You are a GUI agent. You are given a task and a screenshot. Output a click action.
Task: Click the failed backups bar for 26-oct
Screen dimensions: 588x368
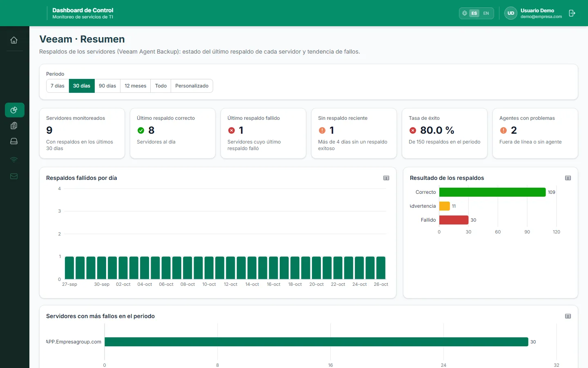coord(381,268)
